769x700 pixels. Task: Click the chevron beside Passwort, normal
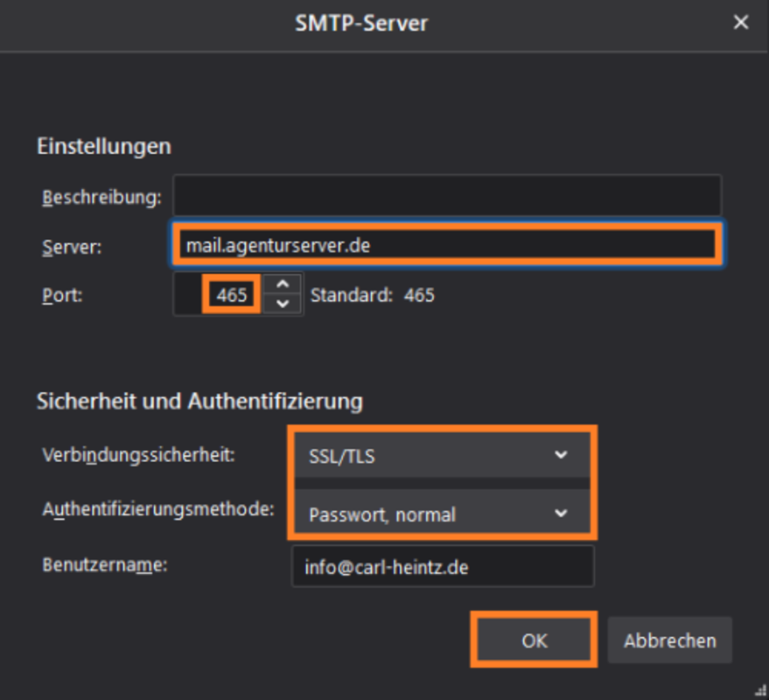[x=561, y=514]
